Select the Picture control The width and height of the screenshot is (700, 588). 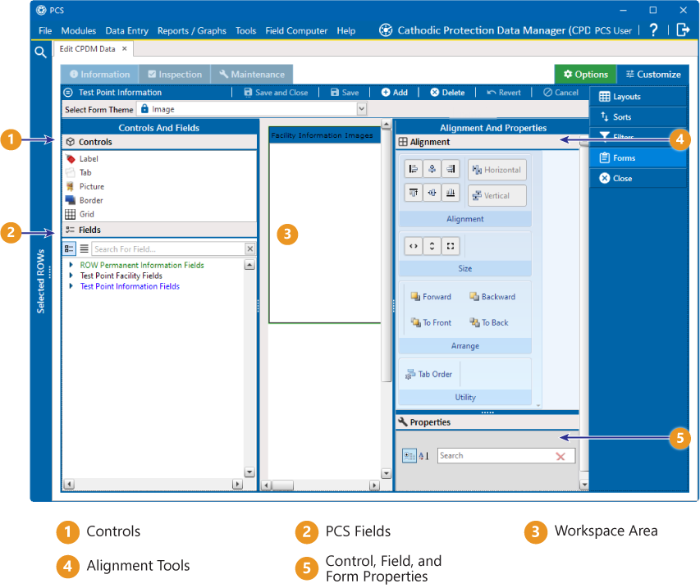coord(90,187)
